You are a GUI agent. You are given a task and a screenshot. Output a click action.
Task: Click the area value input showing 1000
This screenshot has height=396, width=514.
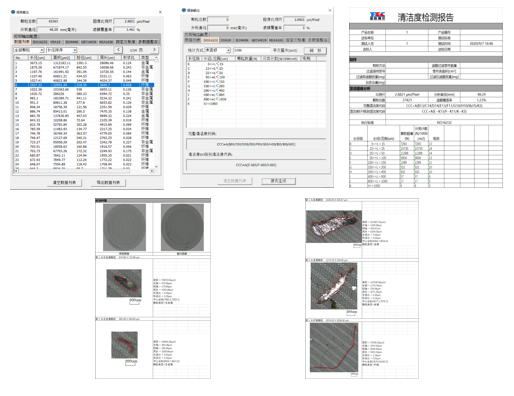point(252,50)
